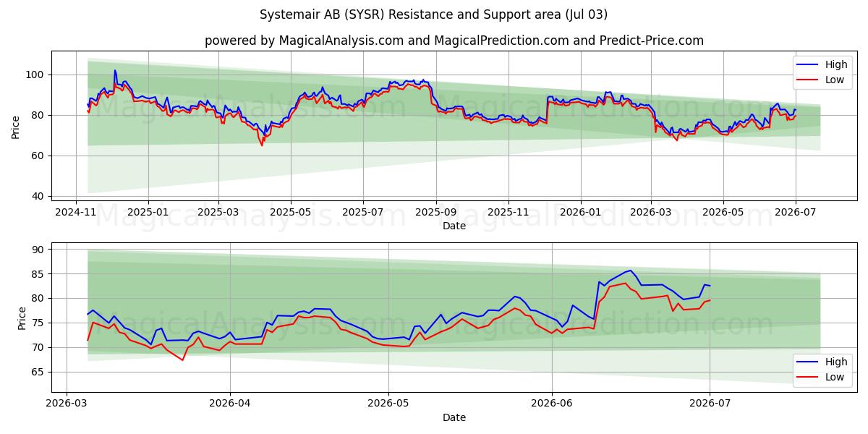Screen dimensions: 868x434
Task: Click the '75' price tick on lower chart
Action: 39,323
